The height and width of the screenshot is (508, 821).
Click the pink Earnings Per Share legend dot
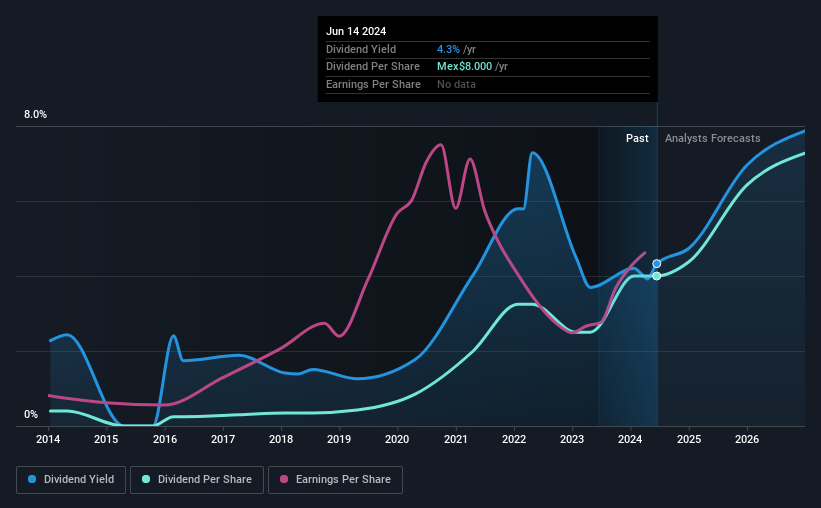click(x=284, y=479)
